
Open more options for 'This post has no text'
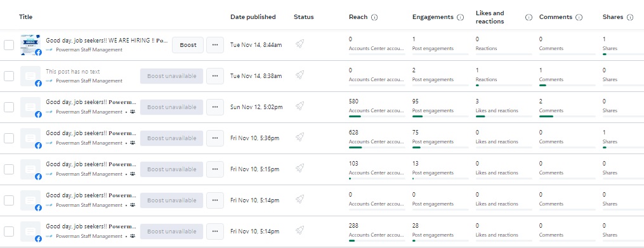215,76
